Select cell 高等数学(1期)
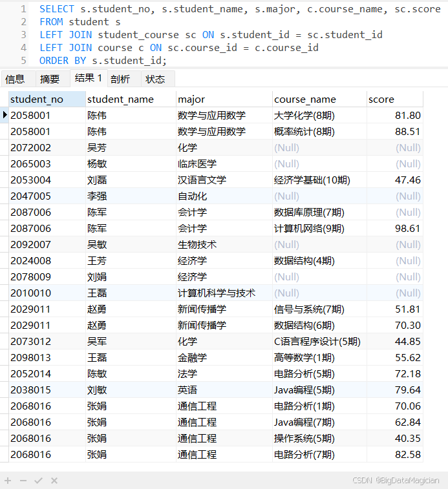448x489 pixels. point(319,358)
